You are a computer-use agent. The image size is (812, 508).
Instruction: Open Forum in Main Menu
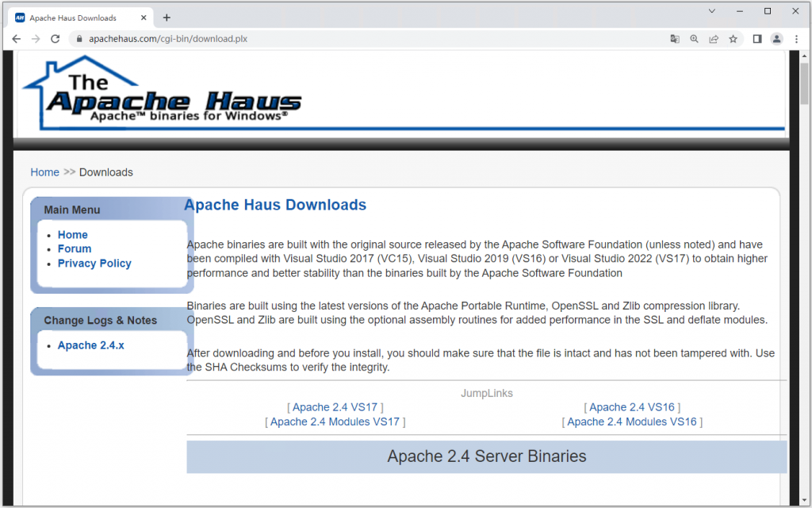pyautogui.click(x=75, y=248)
